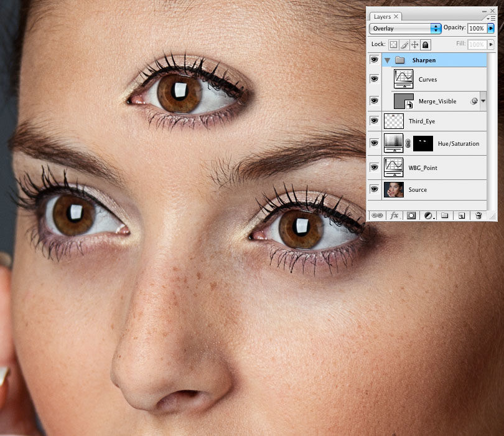This screenshot has width=504, height=436.
Task: Select the WBG_Point layer name
Action: (422, 168)
